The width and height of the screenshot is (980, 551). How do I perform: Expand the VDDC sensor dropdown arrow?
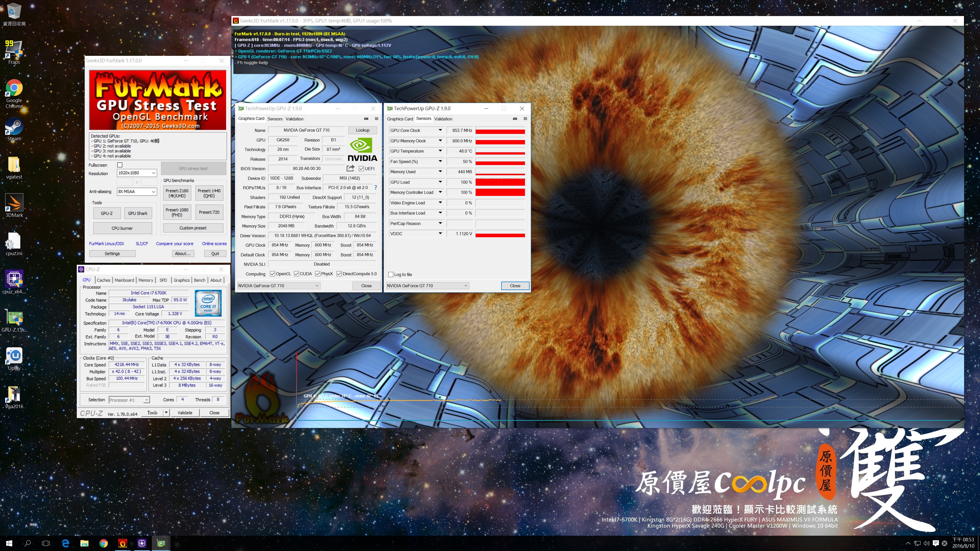440,233
